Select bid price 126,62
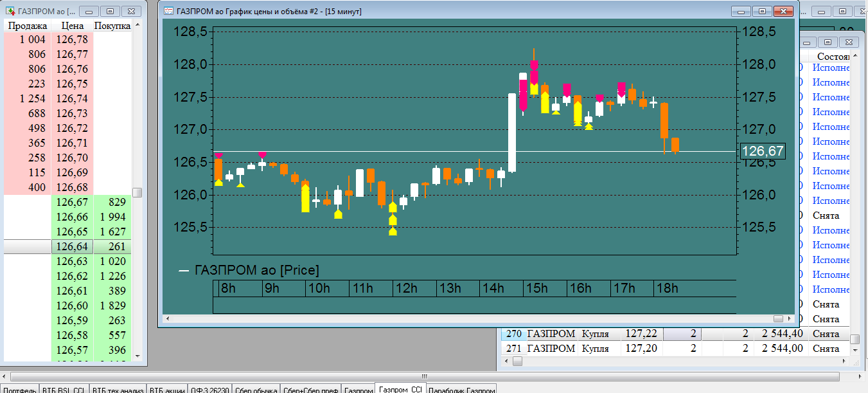Viewport: 868px width, 393px height. 72,276
